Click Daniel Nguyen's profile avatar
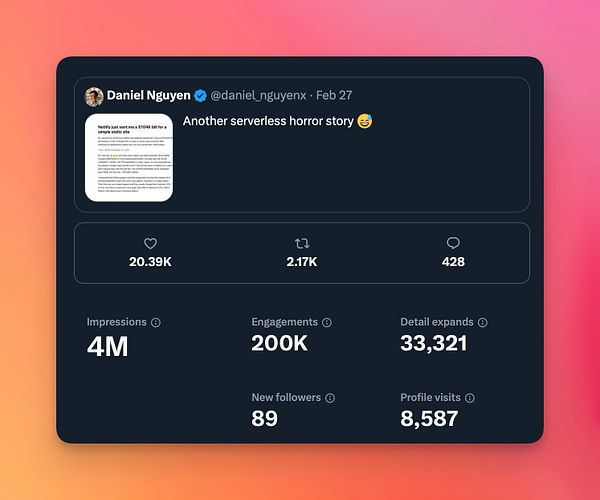The height and width of the screenshot is (500, 600). click(94, 97)
